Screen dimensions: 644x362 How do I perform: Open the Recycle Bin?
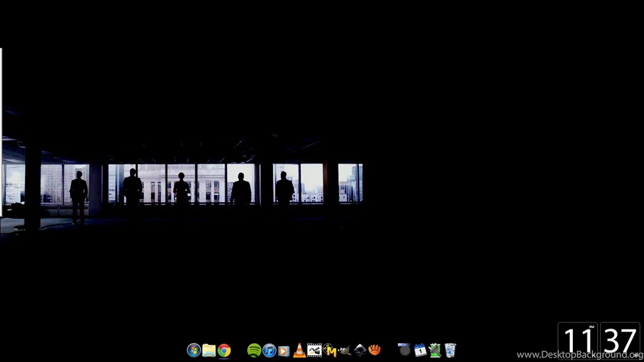[450, 350]
